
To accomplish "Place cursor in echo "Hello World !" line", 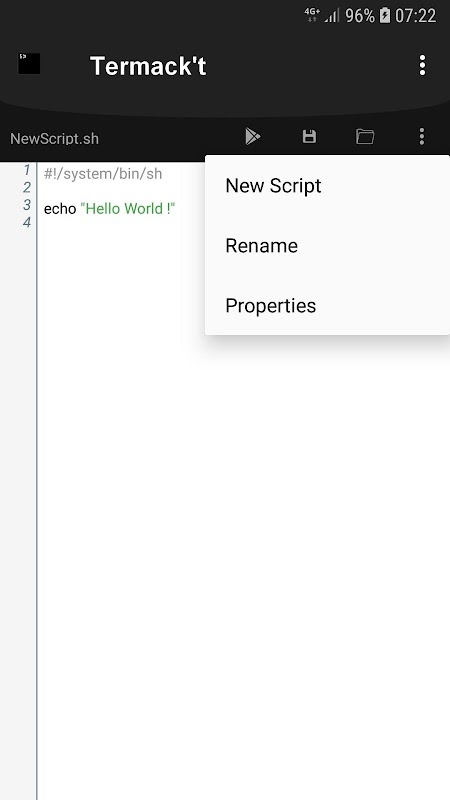I will 110,209.
